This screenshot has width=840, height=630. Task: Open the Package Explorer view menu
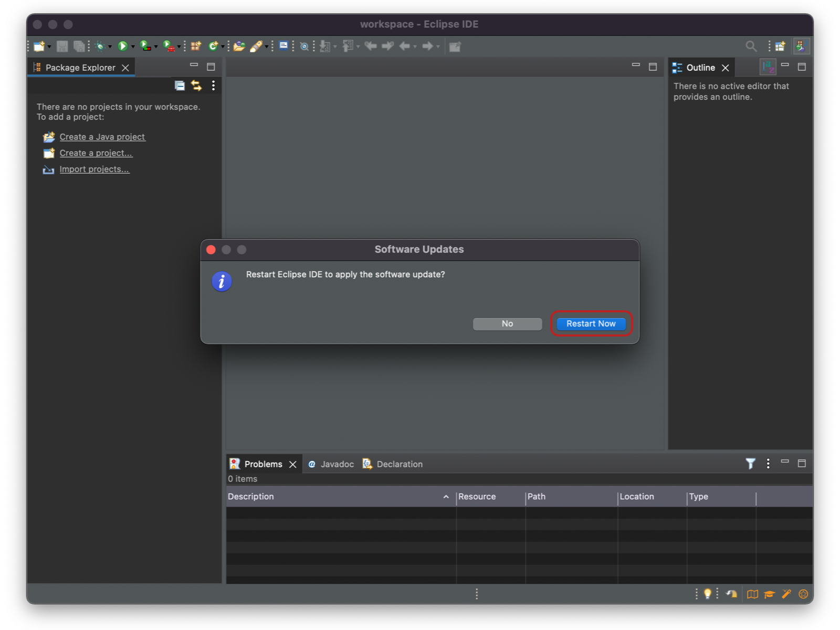pyautogui.click(x=213, y=86)
